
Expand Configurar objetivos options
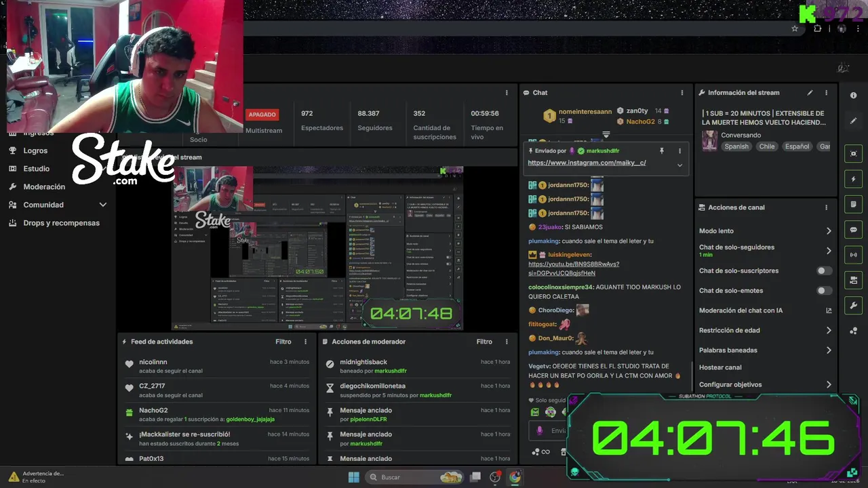(x=829, y=384)
